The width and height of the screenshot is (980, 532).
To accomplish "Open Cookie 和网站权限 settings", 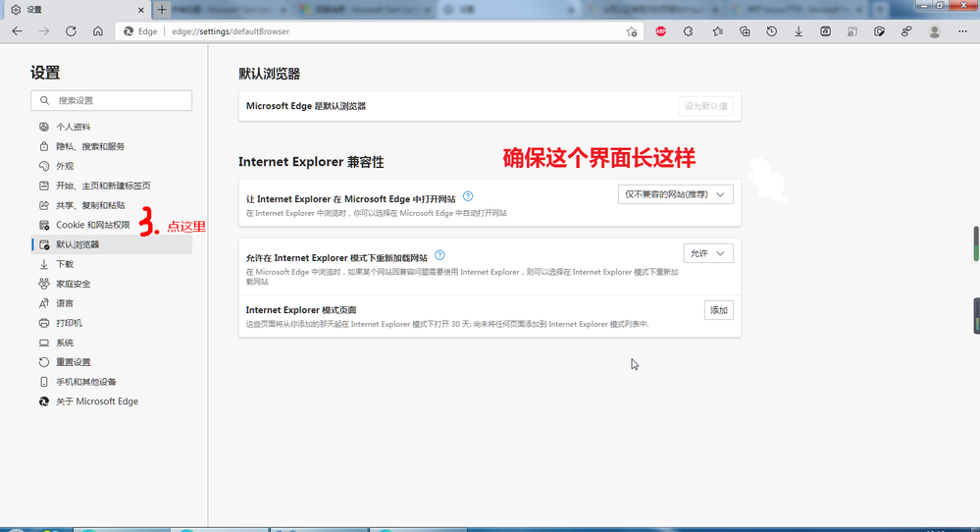I will (111, 225).
